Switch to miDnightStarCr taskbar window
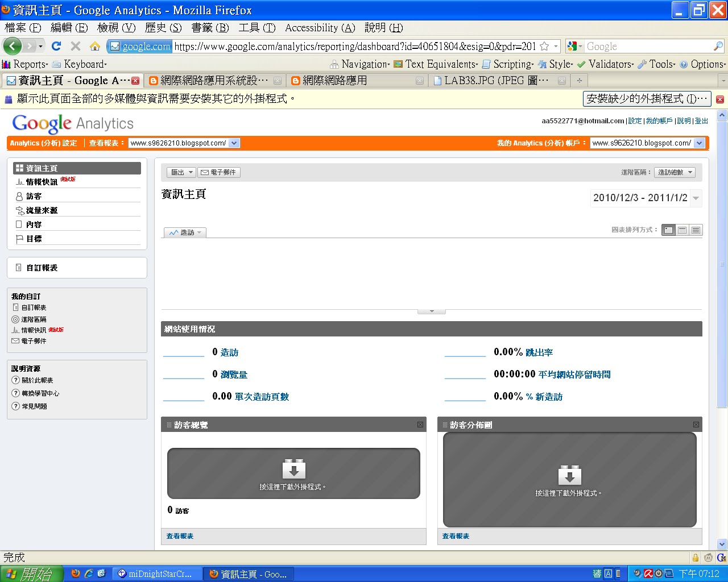This screenshot has height=582, width=728. pos(156,573)
